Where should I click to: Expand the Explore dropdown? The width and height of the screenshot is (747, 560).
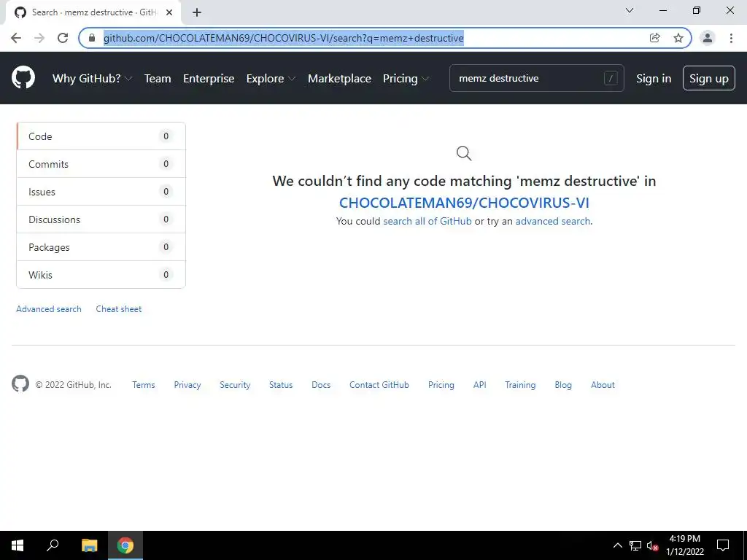[x=271, y=79]
